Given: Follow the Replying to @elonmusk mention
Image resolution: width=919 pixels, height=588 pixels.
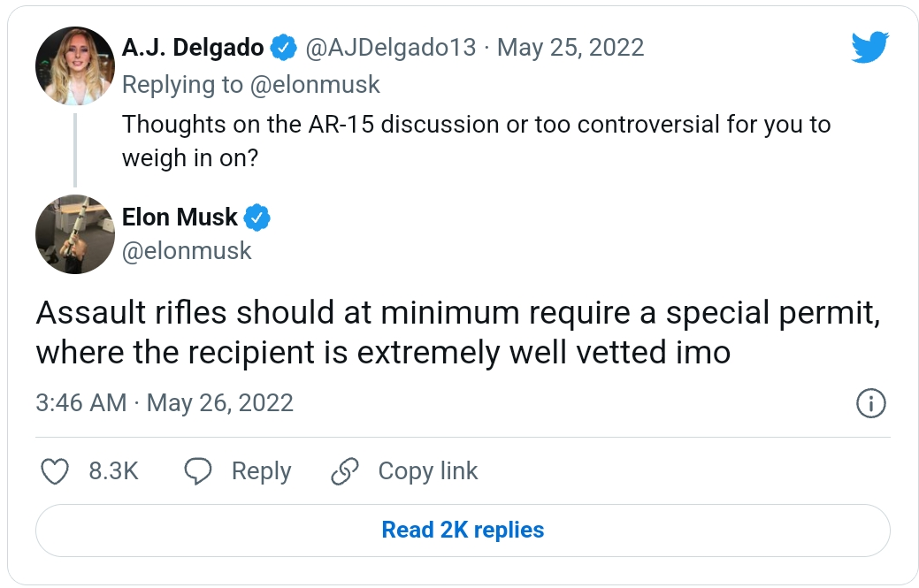Looking at the screenshot, I should [x=317, y=84].
